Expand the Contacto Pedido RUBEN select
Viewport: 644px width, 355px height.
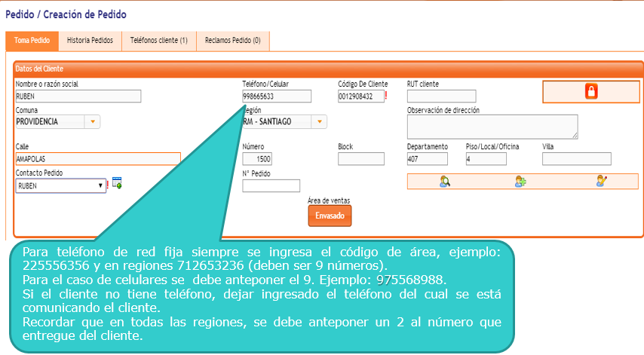(61, 186)
